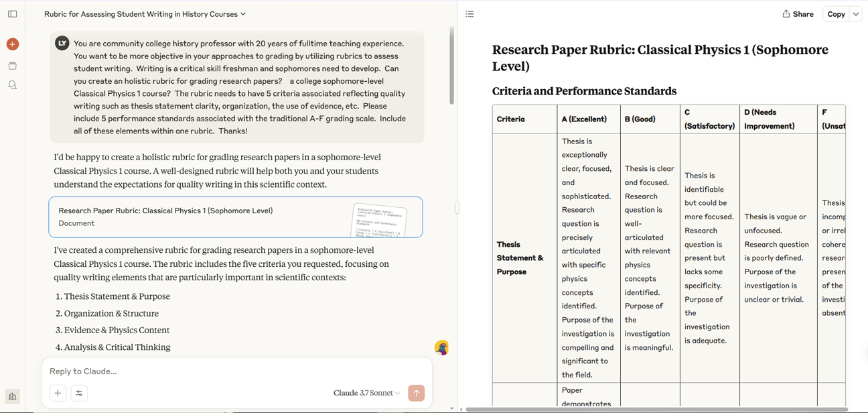Click the panel divider handle between chat and artifact

coord(457,207)
